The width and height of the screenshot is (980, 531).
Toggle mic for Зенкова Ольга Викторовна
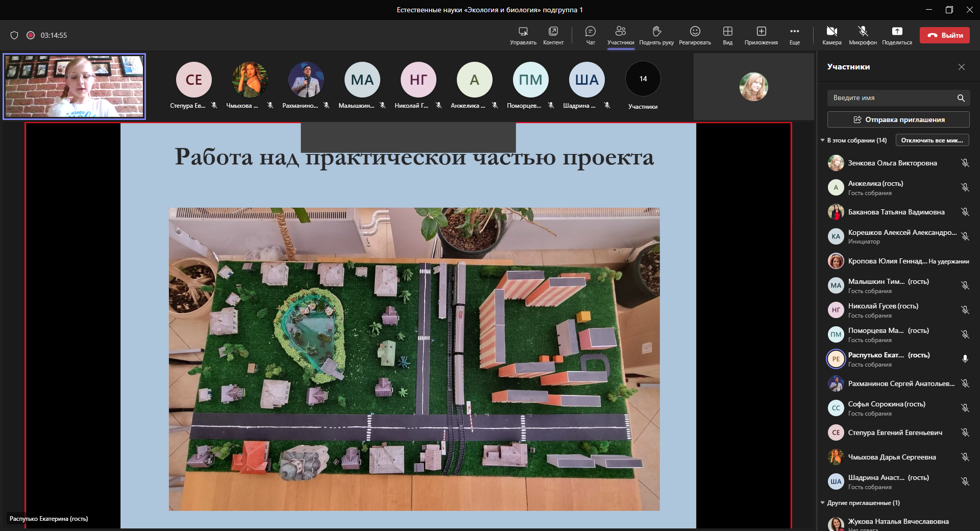[965, 163]
